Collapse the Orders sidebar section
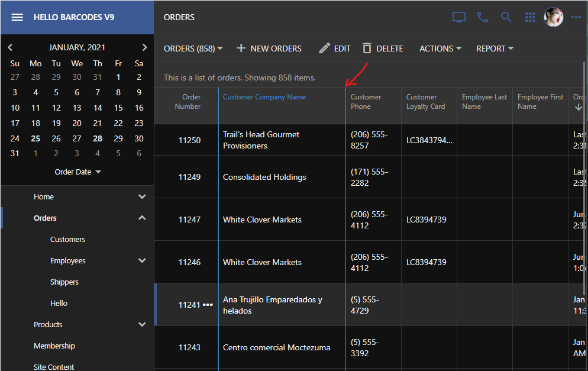588x371 pixels. (x=142, y=218)
